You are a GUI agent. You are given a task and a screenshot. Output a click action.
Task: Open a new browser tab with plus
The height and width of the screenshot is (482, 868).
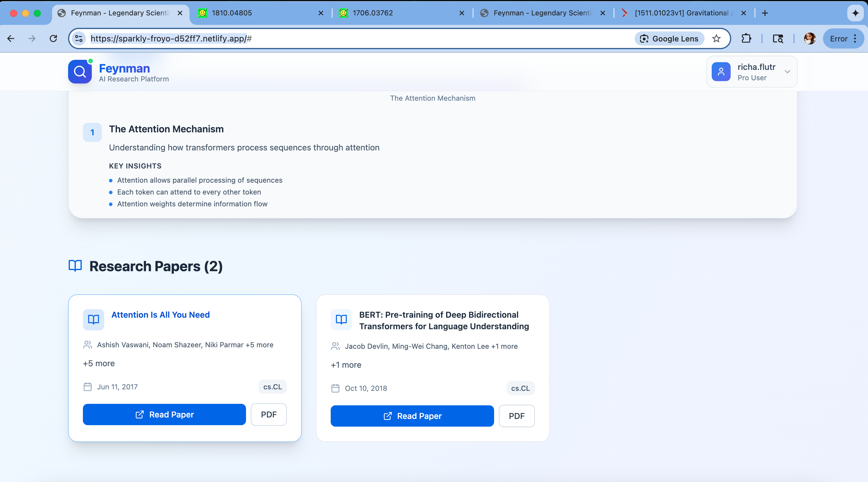point(765,13)
